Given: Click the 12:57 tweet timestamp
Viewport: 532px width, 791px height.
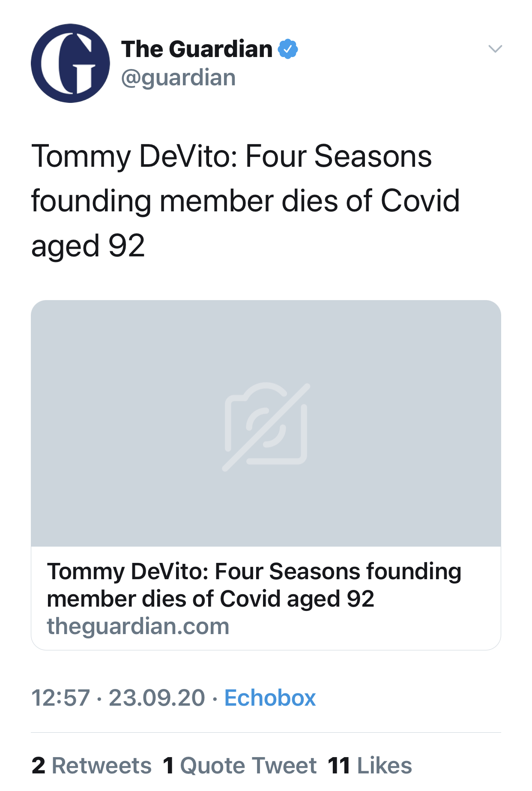Looking at the screenshot, I should (x=60, y=698).
